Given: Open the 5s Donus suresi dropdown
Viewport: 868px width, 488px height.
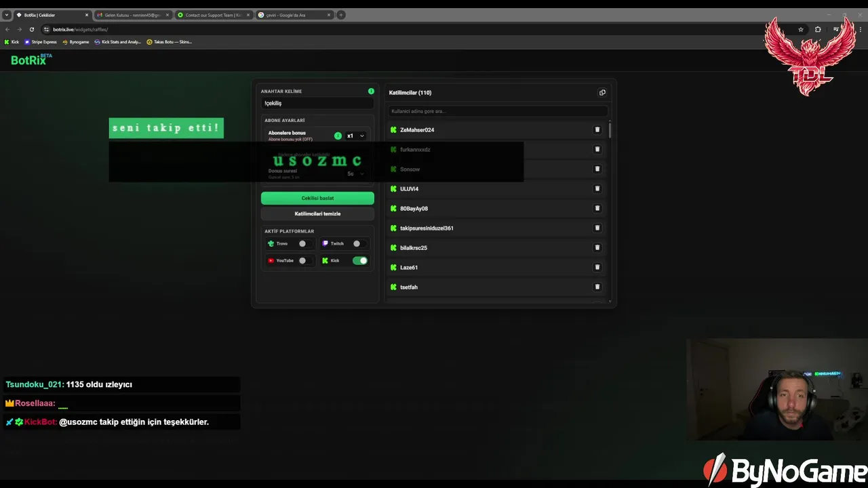Looking at the screenshot, I should click(355, 174).
